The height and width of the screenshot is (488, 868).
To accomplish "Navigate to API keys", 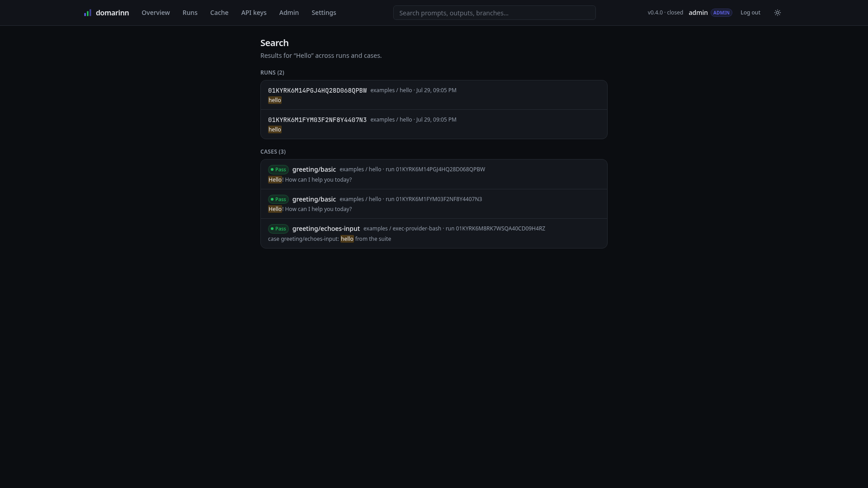I will click(x=254, y=13).
